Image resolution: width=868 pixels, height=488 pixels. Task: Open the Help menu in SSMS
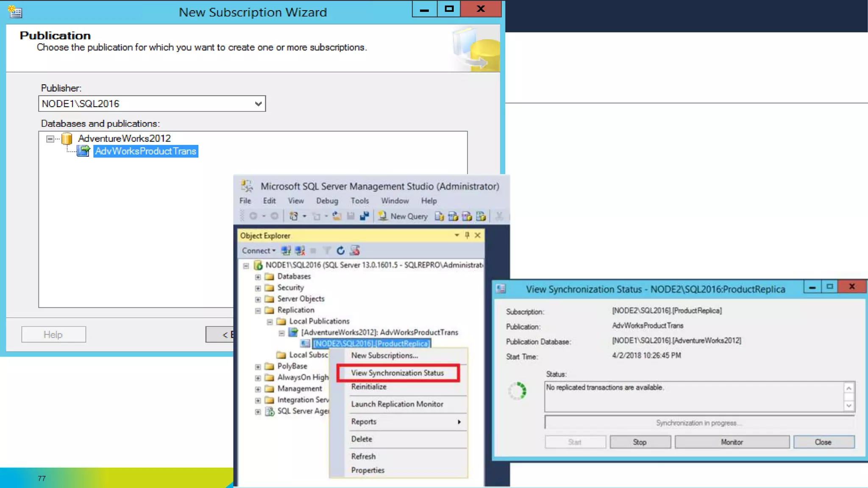pyautogui.click(x=428, y=200)
